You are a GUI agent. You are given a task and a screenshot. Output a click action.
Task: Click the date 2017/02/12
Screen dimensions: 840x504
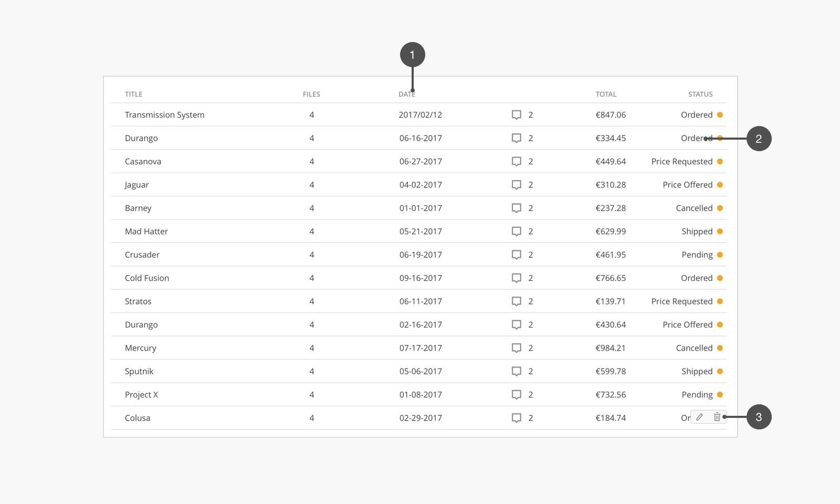420,115
